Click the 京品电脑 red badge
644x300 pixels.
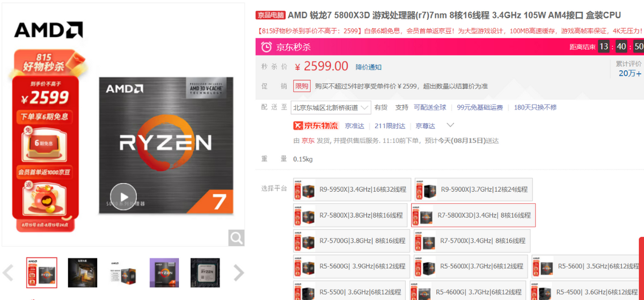pos(270,15)
